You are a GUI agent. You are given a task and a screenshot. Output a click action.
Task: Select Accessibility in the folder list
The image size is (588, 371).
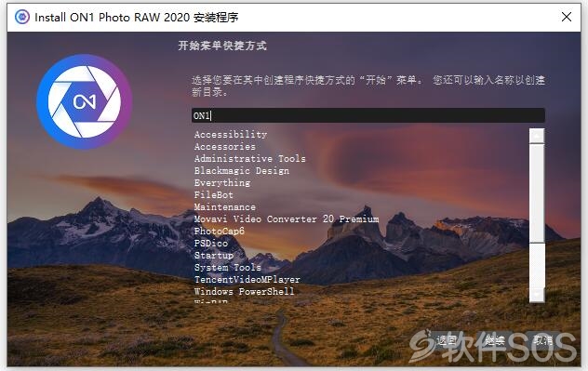(231, 135)
